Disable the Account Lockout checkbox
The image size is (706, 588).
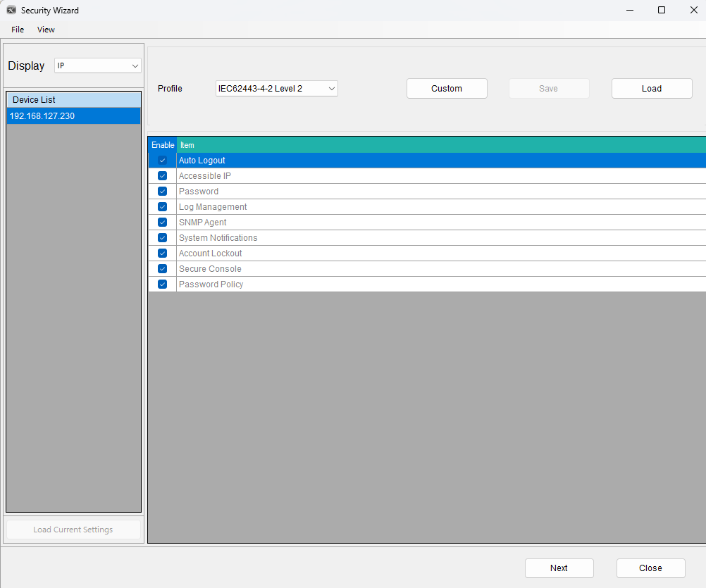point(162,254)
